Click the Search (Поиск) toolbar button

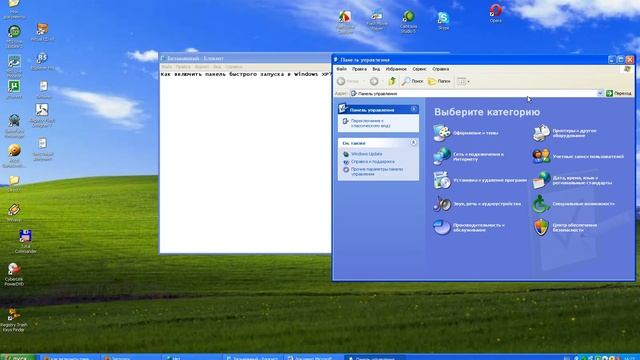(x=412, y=81)
